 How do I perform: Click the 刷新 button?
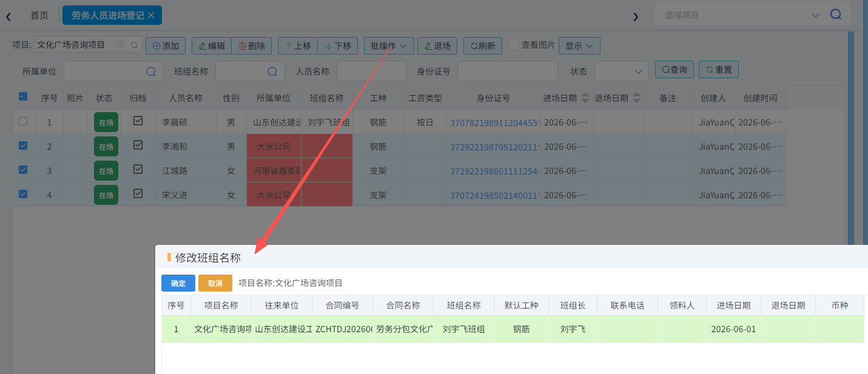483,45
